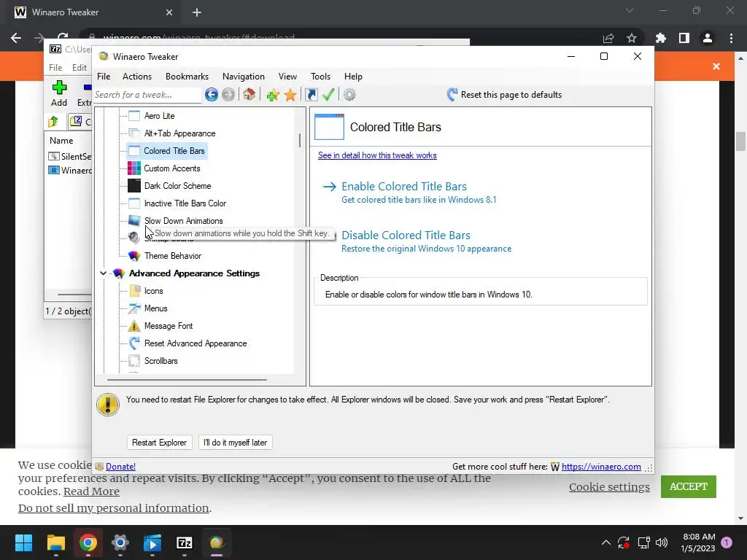Click the tree panel horizontal scrollbar
Image resolution: width=747 pixels, height=560 pixels.
[x=187, y=380]
